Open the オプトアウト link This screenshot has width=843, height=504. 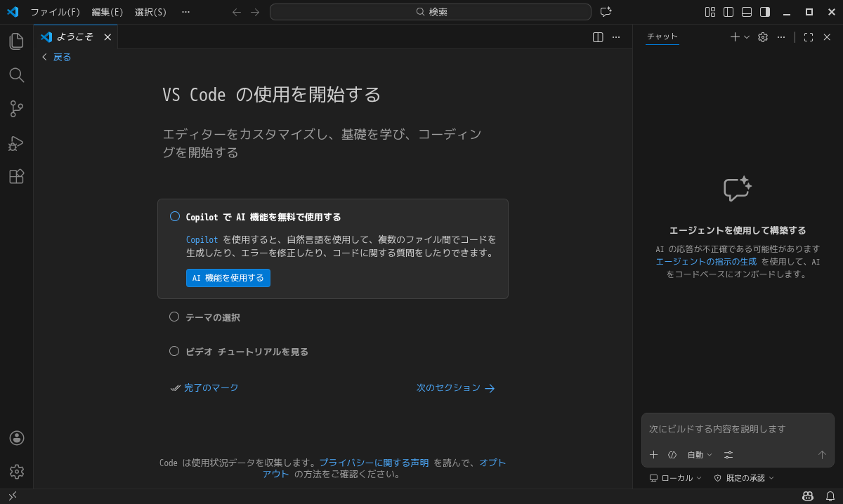[384, 468]
